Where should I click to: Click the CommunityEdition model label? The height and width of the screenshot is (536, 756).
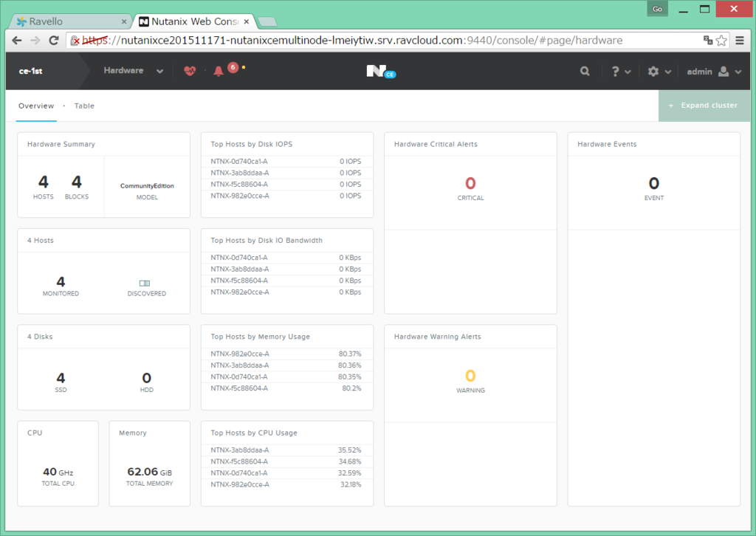147,186
